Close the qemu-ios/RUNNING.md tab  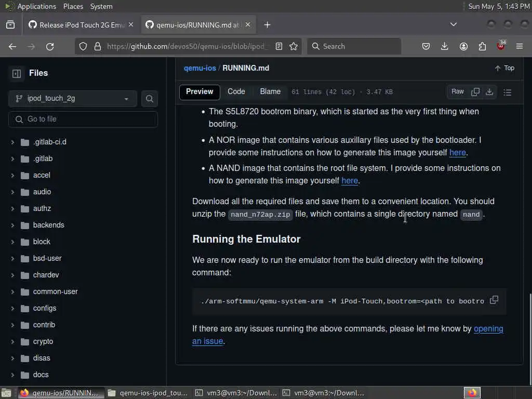[x=248, y=25]
